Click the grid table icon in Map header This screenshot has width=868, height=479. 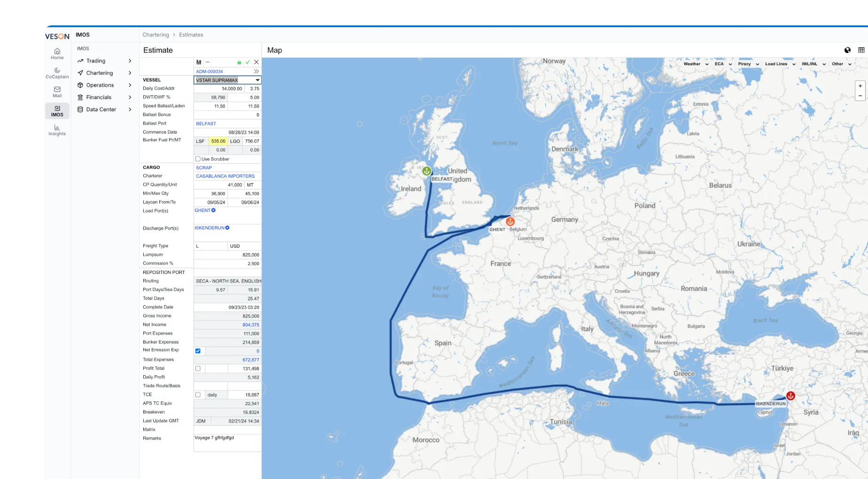861,50
